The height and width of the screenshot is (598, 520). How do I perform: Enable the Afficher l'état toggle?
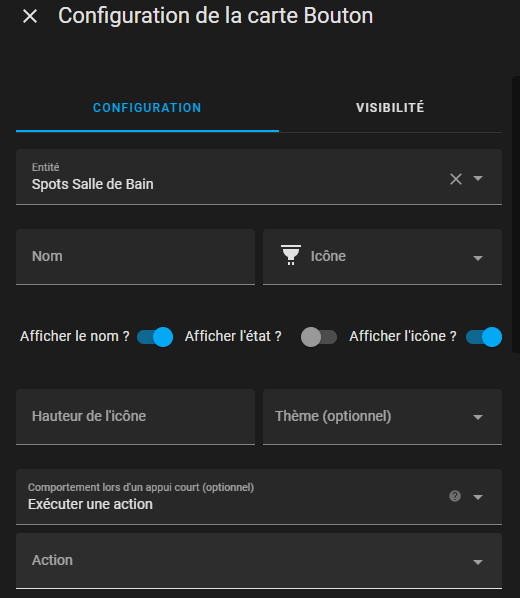319,337
